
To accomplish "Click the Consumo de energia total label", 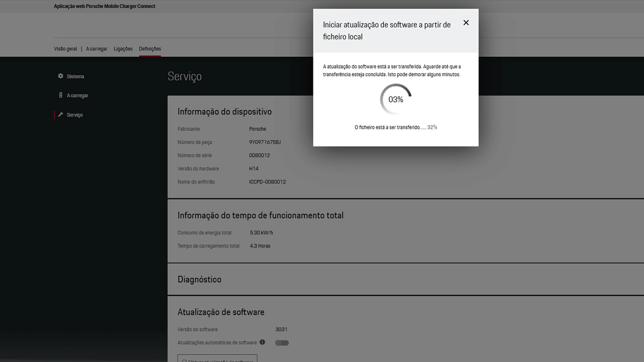I will pyautogui.click(x=205, y=233).
